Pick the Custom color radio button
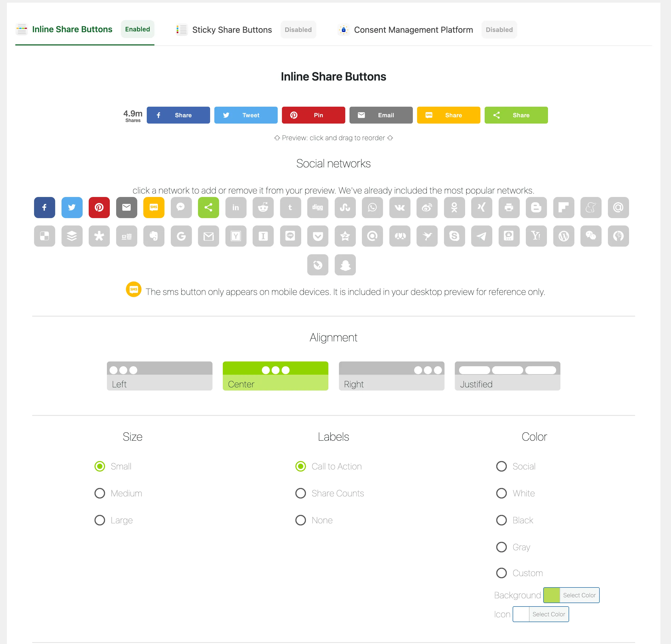671x644 pixels. pos(501,573)
